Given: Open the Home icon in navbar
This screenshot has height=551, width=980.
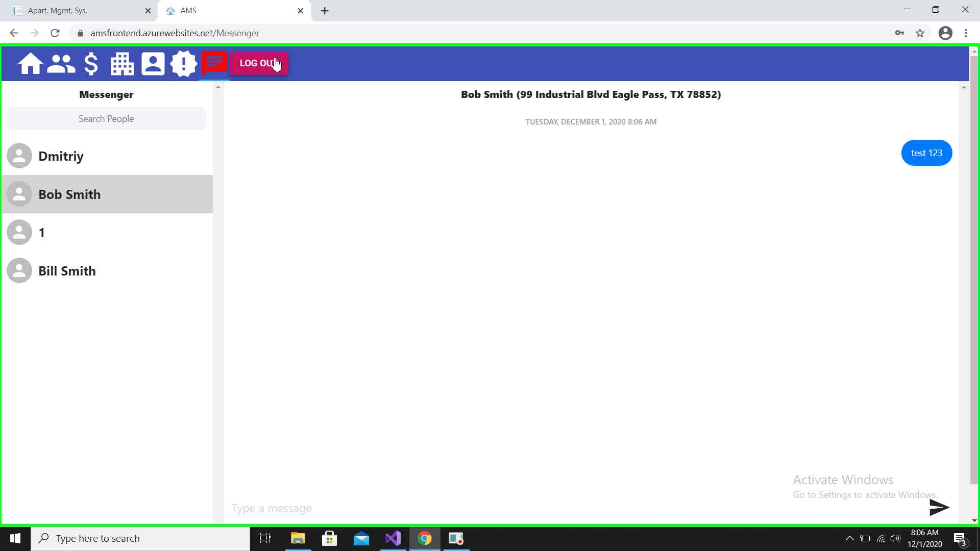Looking at the screenshot, I should [x=30, y=64].
